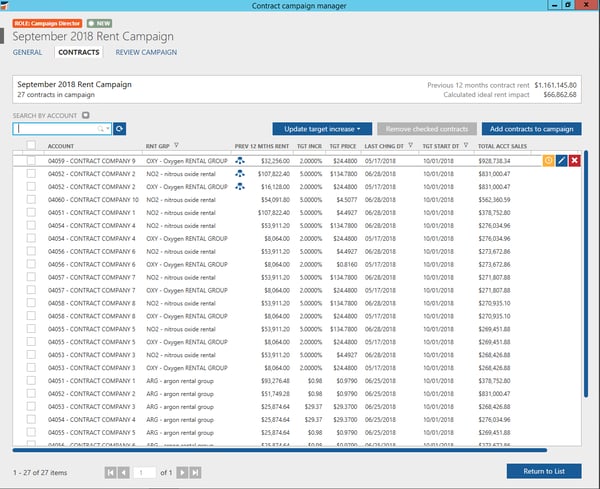Jump to the last page with the pager arrow

click(196, 471)
